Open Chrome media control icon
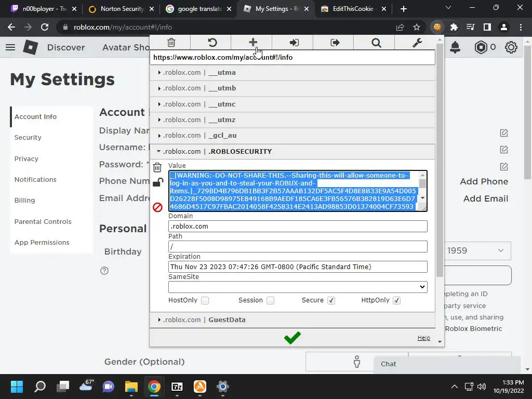This screenshot has width=532, height=399. pos(470,27)
